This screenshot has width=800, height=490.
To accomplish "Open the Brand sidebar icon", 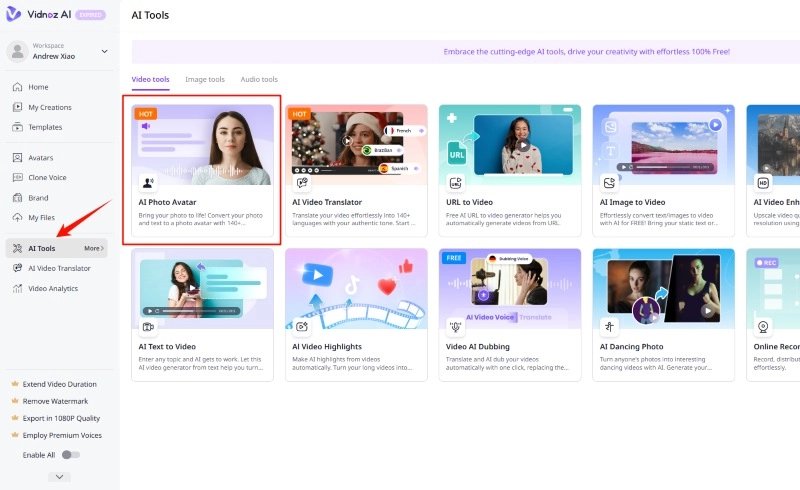I will point(18,198).
